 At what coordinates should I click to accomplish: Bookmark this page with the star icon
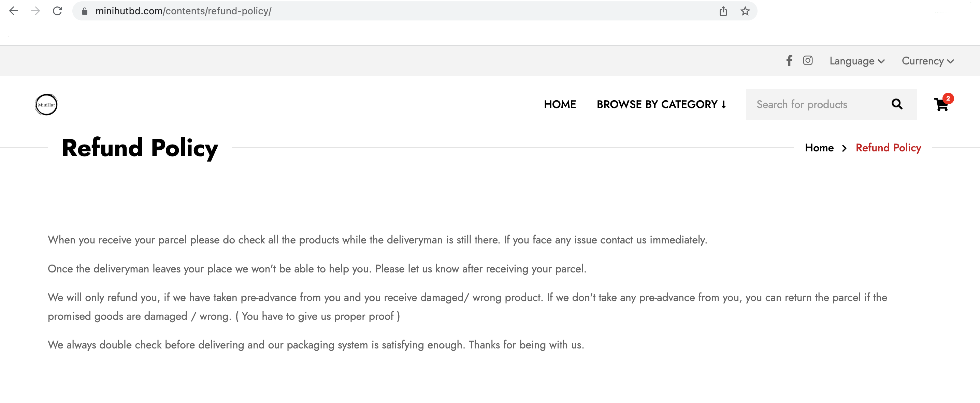pos(745,11)
